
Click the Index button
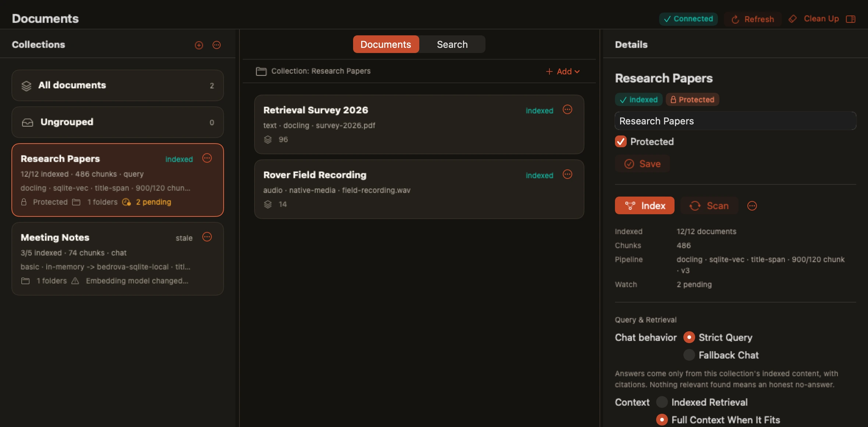645,206
